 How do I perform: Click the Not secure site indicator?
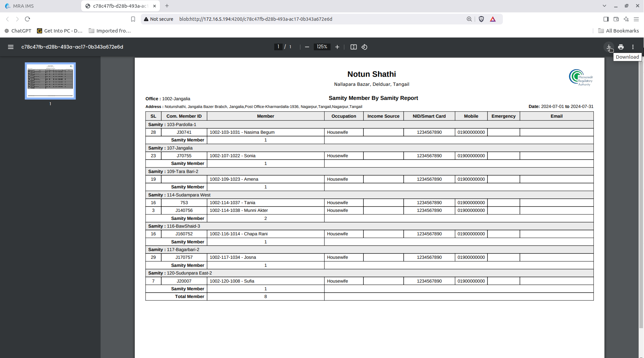pyautogui.click(x=159, y=19)
